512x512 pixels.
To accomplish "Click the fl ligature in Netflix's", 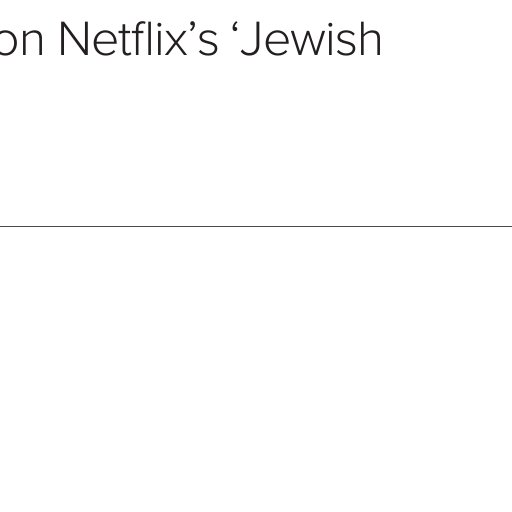I will coord(141,38).
